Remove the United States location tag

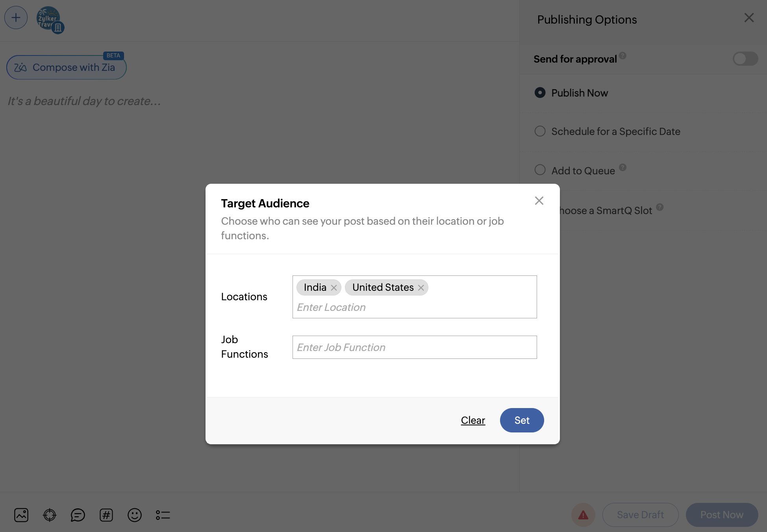(421, 288)
